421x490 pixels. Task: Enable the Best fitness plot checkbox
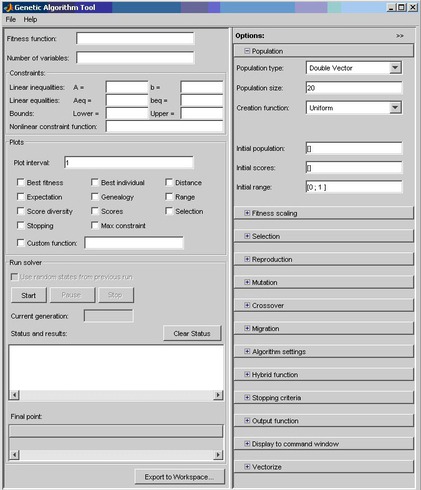pos(21,182)
